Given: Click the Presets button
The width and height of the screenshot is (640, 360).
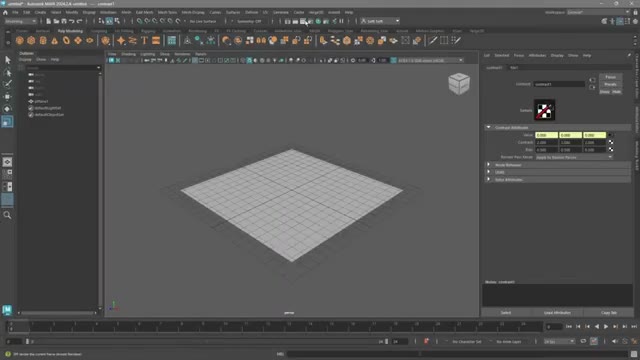Looking at the screenshot, I should click(x=610, y=84).
